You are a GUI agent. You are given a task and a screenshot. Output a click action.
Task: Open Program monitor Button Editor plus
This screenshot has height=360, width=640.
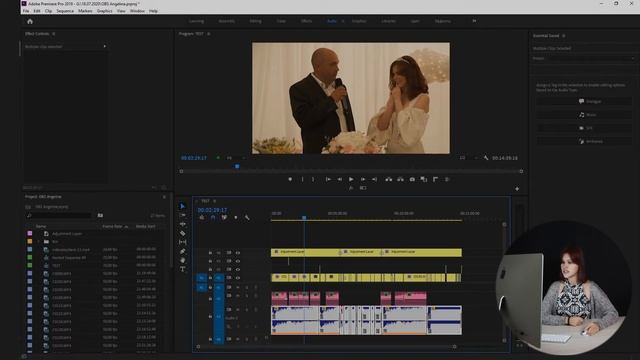click(517, 189)
